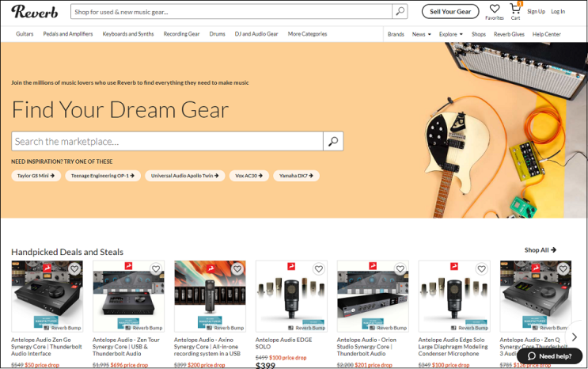Open the Reverb Gives page
The height and width of the screenshot is (369, 588).
tap(509, 34)
